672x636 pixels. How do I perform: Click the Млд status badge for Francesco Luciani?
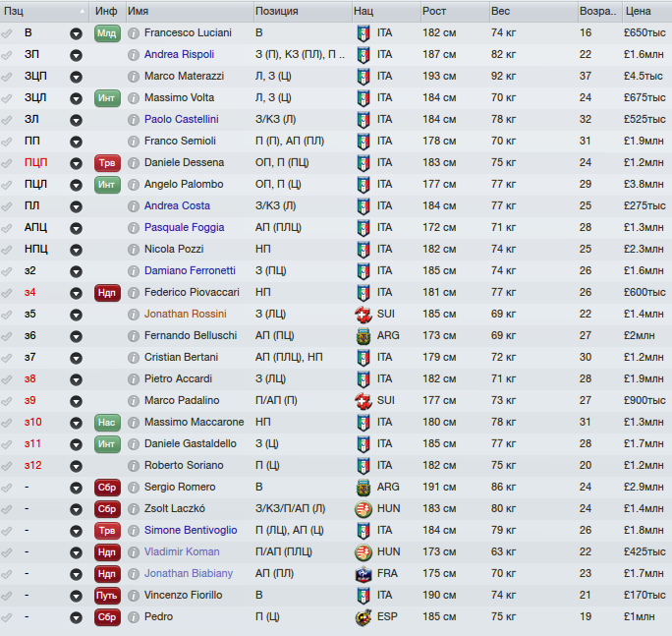click(x=107, y=32)
